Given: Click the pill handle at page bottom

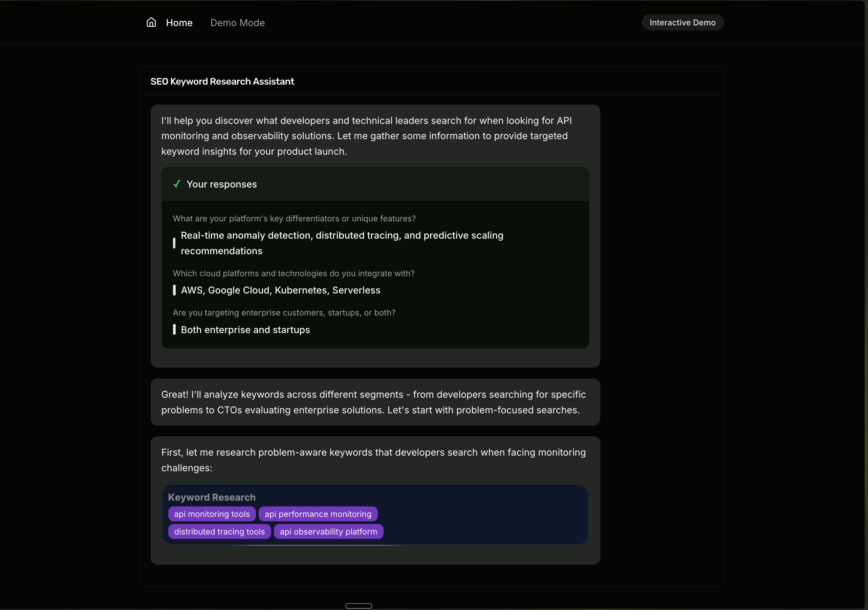Looking at the screenshot, I should coord(359,606).
